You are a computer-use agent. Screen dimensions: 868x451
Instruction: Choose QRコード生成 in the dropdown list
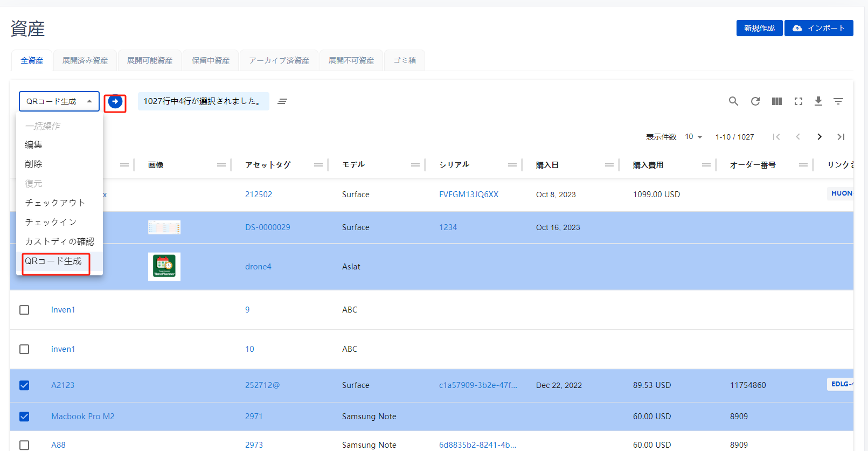tap(53, 261)
